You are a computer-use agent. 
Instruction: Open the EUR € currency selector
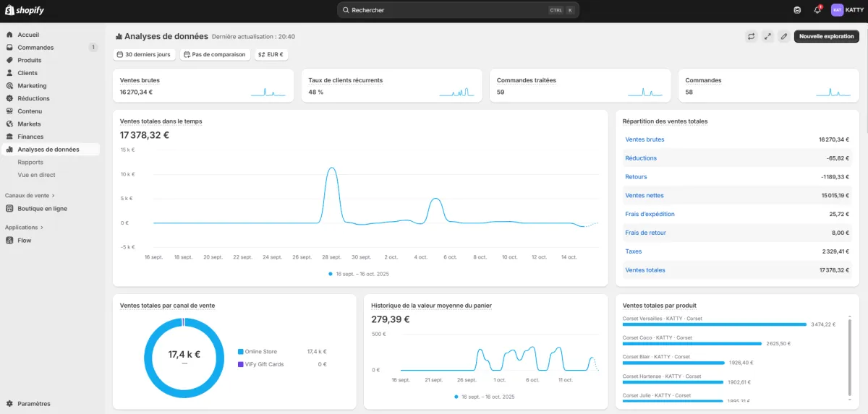coord(271,54)
